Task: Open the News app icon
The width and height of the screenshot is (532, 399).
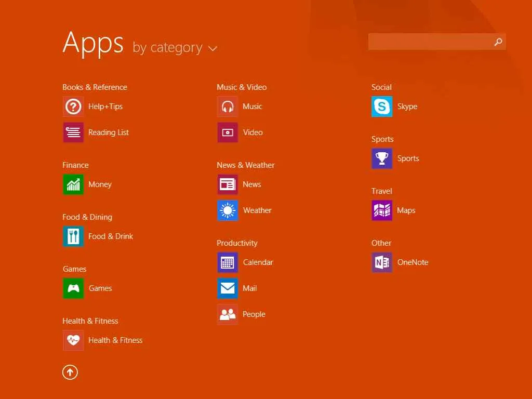Action: 228,184
